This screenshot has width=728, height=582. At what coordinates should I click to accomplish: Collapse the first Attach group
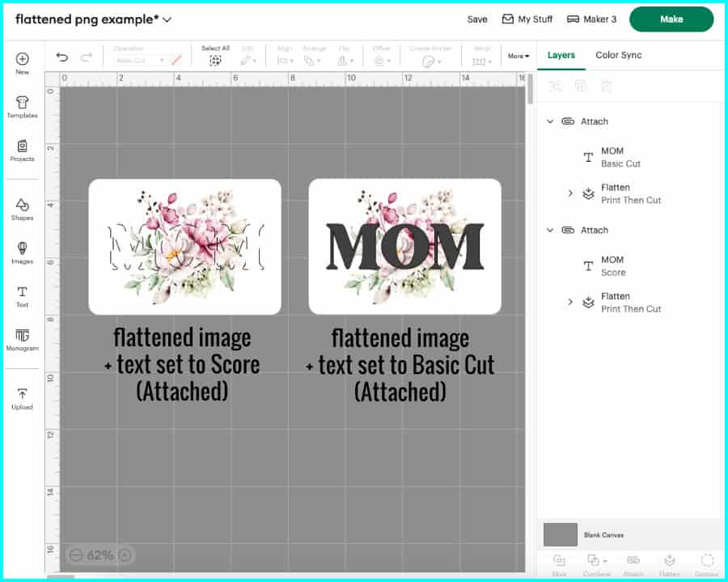point(550,121)
